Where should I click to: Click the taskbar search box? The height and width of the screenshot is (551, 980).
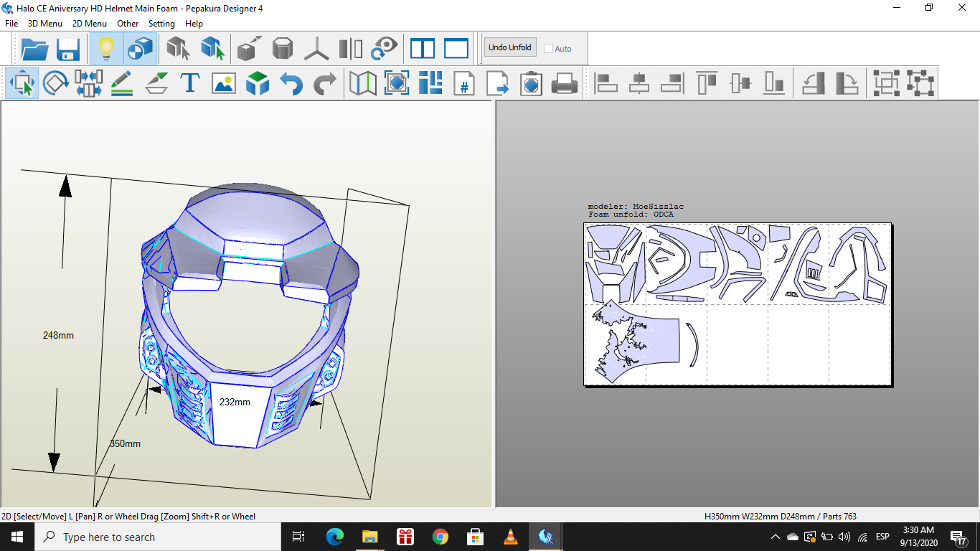(158, 537)
